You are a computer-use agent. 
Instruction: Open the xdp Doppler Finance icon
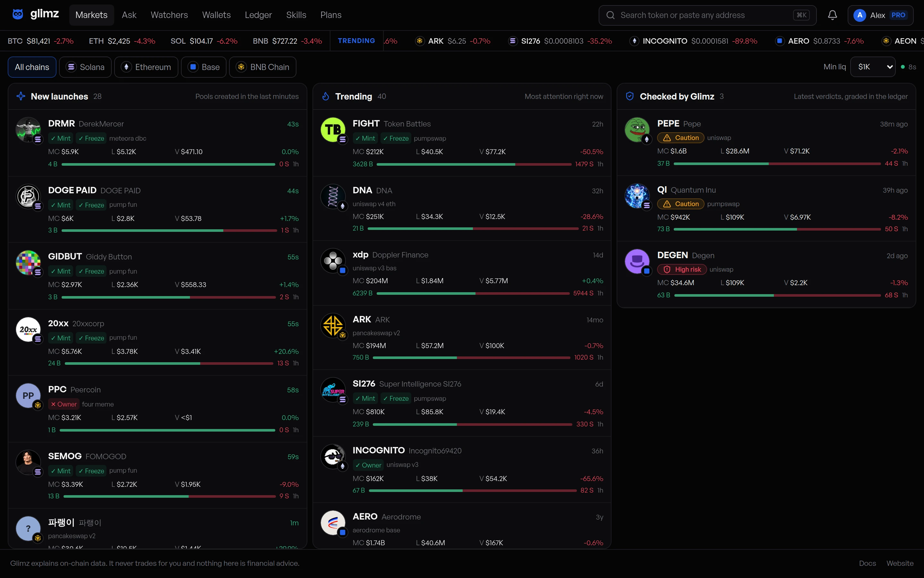point(333,261)
